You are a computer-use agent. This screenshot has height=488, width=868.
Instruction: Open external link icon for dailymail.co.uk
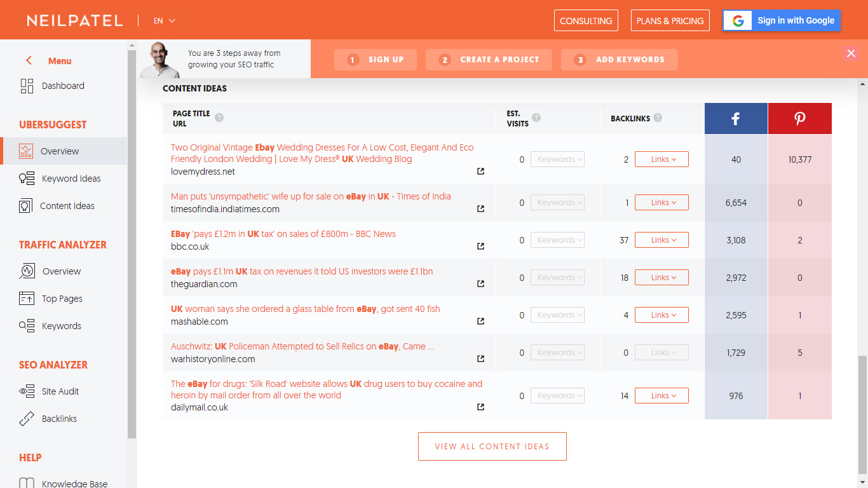point(480,407)
